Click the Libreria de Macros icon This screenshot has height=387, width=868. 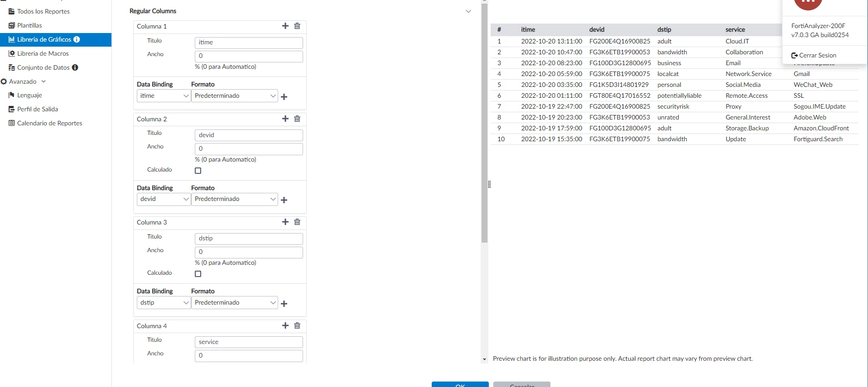point(12,53)
